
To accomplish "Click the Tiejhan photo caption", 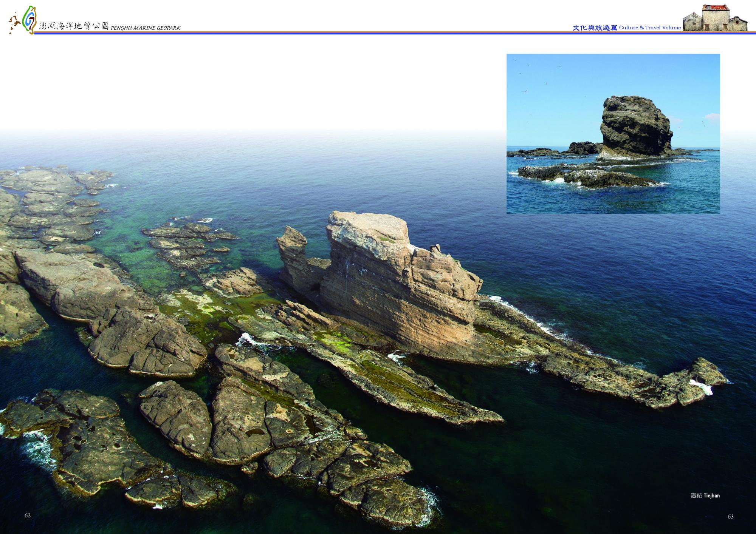I will [x=705, y=495].
